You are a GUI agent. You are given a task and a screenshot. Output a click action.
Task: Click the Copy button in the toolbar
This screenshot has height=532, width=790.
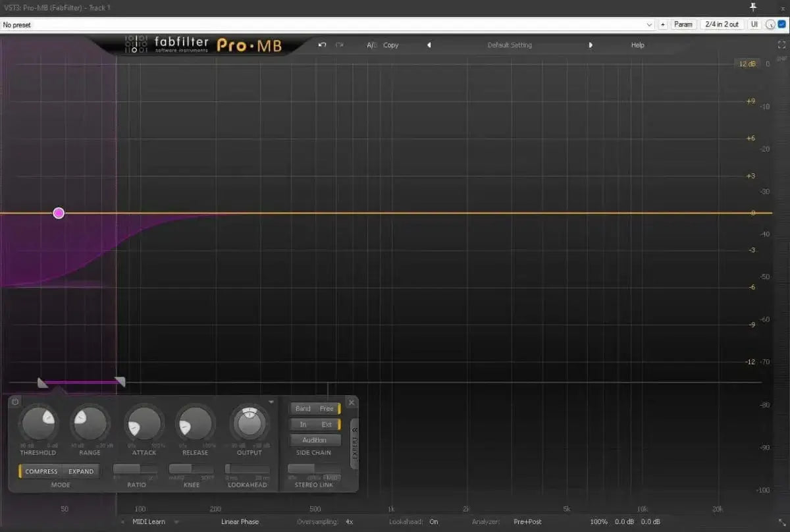click(x=390, y=45)
